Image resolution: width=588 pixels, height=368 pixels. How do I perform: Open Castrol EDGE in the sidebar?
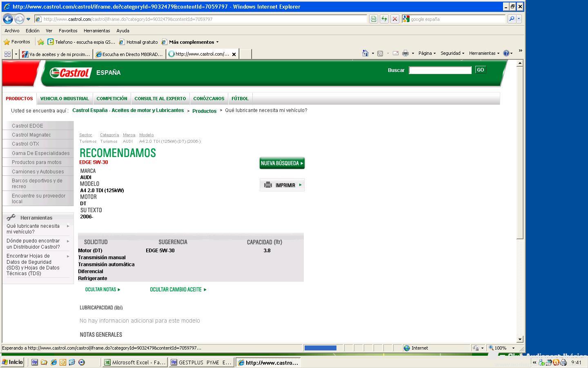click(27, 126)
